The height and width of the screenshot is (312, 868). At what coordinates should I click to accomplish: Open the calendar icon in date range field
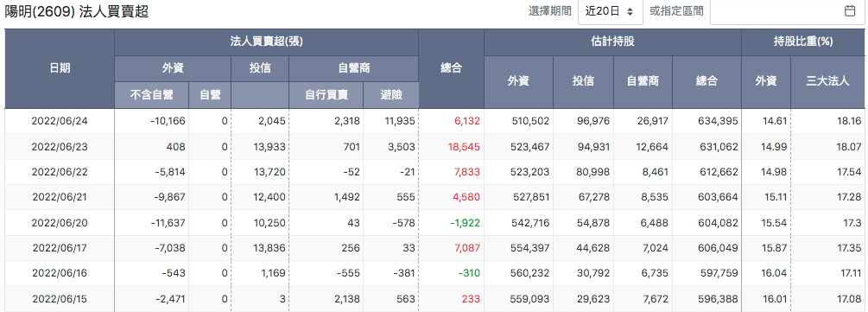pyautogui.click(x=850, y=11)
